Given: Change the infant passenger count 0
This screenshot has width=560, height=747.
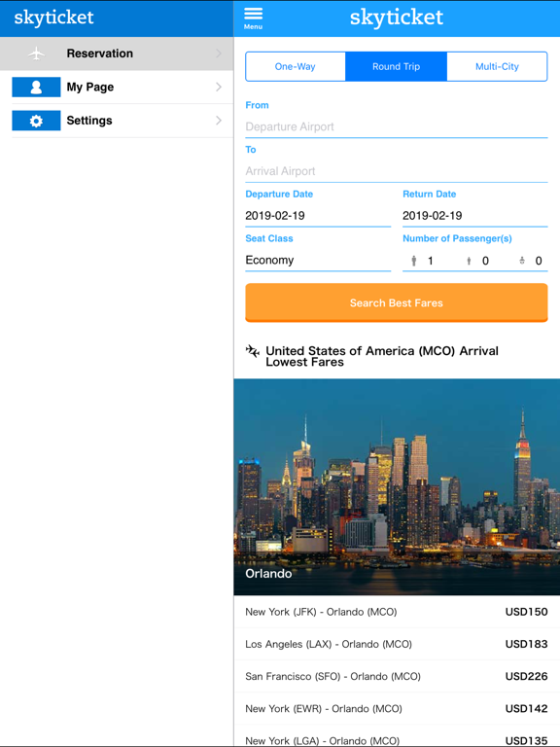Looking at the screenshot, I should [539, 261].
